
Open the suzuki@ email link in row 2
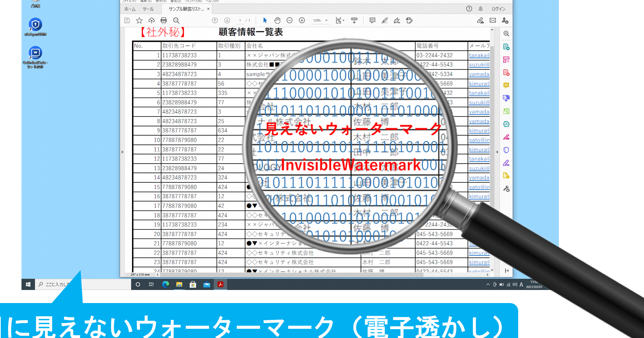[x=479, y=65]
